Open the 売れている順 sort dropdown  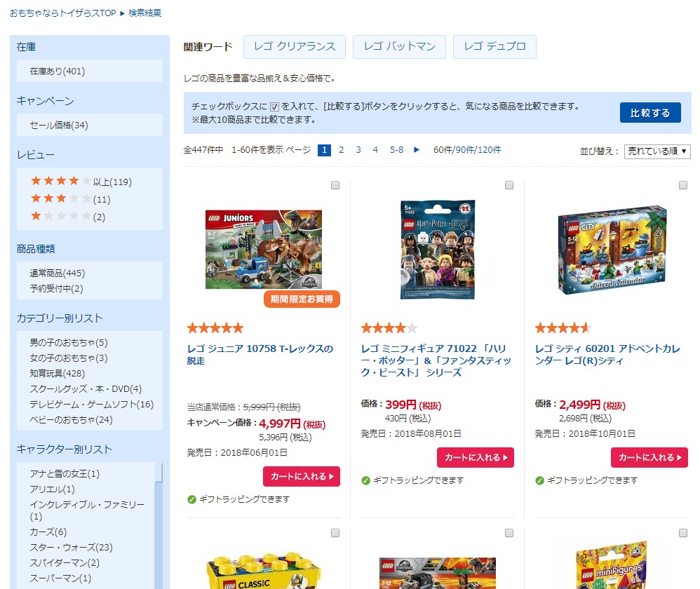point(657,151)
